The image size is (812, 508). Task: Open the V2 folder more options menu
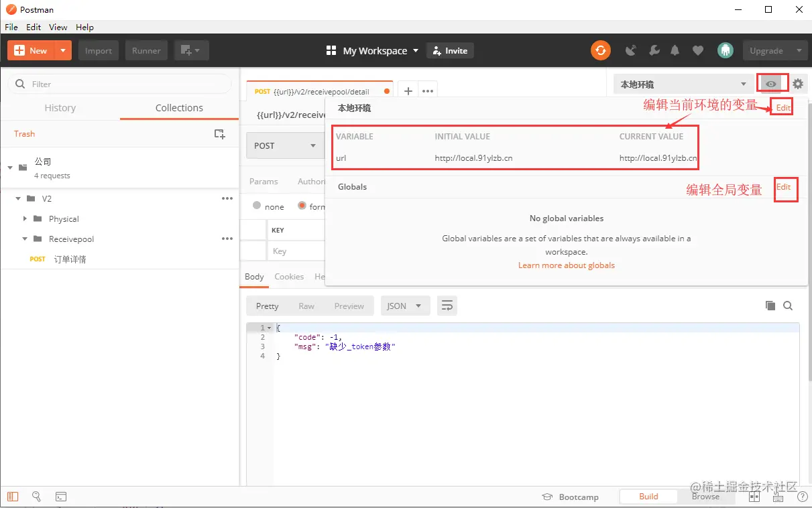(x=227, y=199)
